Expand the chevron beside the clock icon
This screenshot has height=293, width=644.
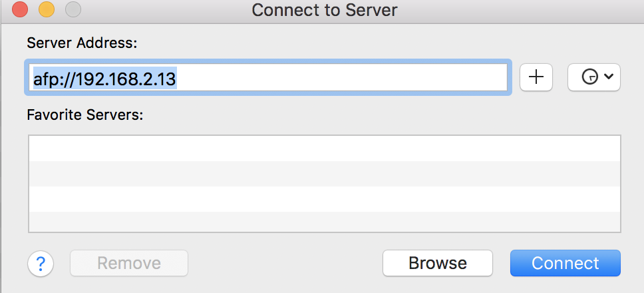[x=609, y=77]
